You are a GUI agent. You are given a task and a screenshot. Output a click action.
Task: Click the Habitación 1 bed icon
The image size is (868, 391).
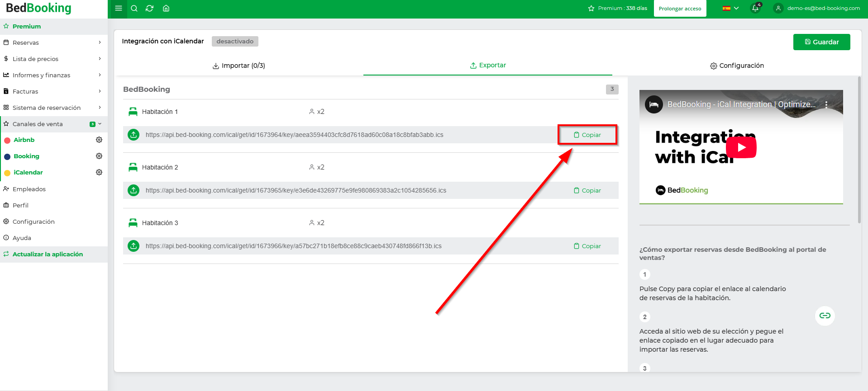[x=133, y=112]
